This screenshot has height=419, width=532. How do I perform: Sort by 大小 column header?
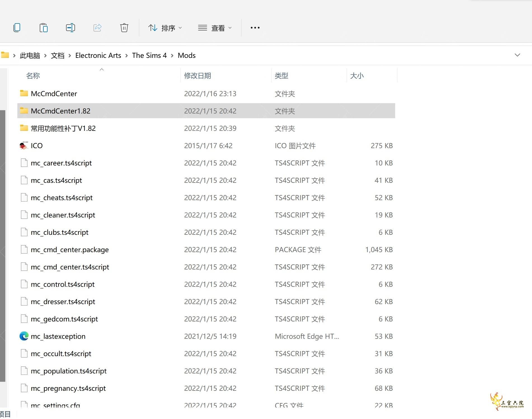[x=357, y=76]
